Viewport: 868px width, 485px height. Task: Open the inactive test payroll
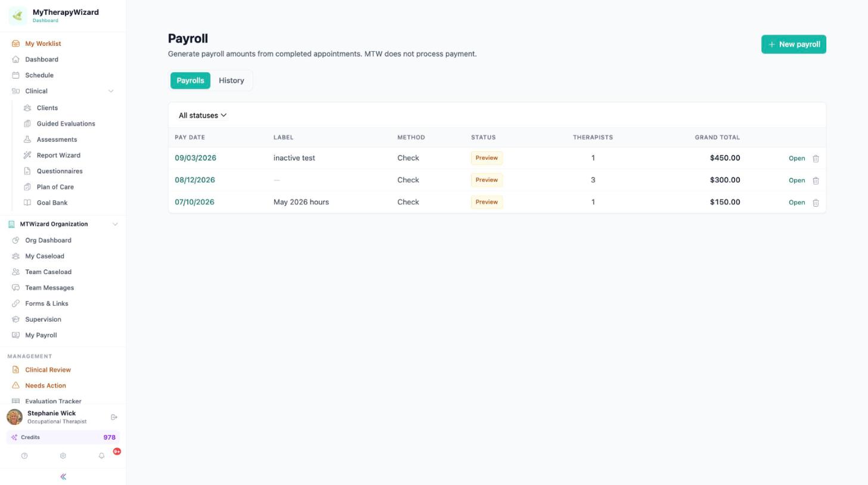pos(796,158)
